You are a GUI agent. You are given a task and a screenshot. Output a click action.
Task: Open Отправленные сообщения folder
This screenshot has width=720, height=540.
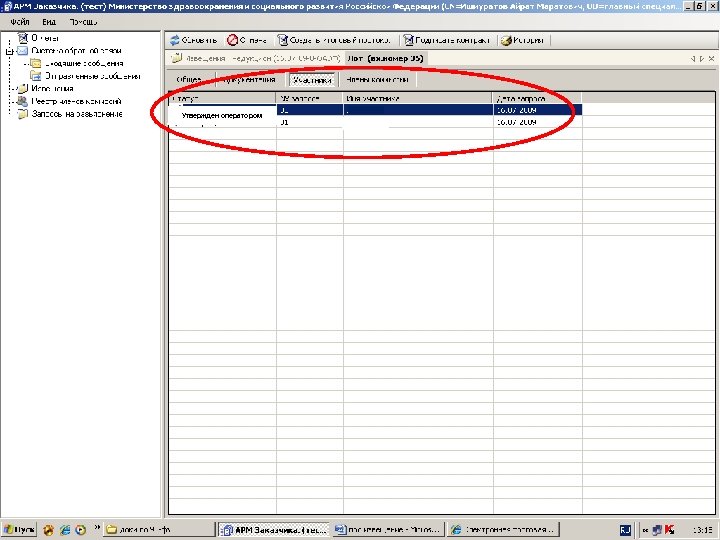click(92, 76)
